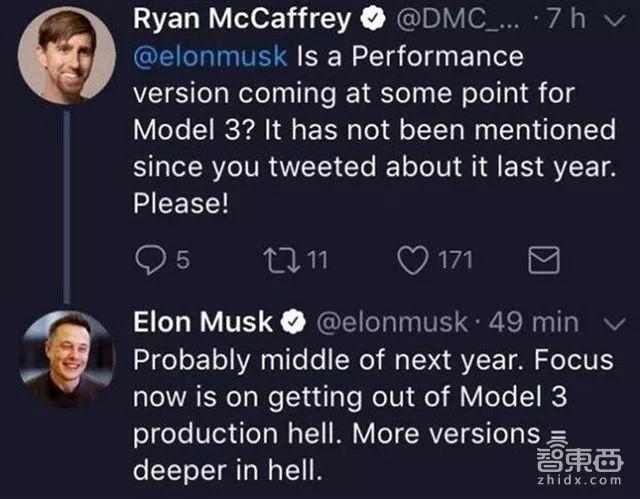
Task: Click the verified badge beside Elon Musk
Action: pos(294,322)
